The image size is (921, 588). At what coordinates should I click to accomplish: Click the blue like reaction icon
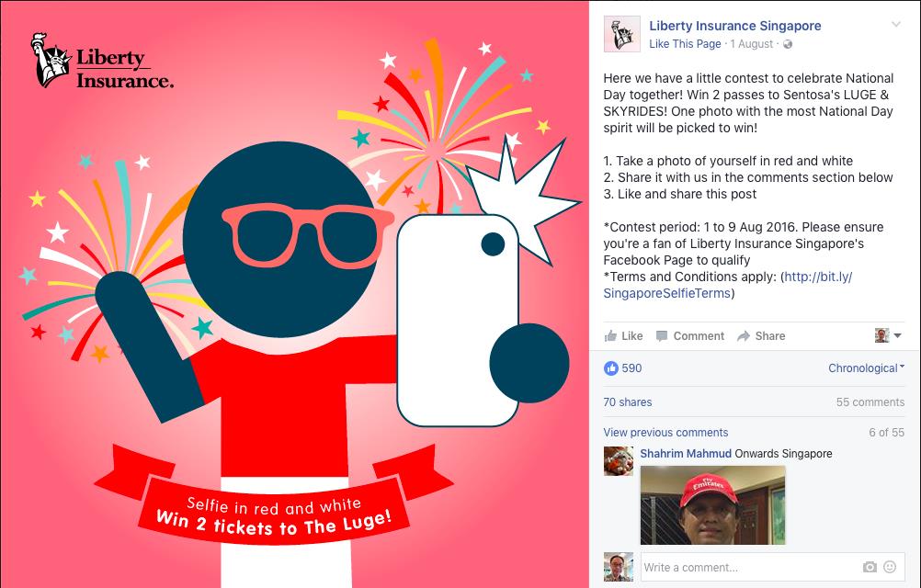pyautogui.click(x=611, y=367)
